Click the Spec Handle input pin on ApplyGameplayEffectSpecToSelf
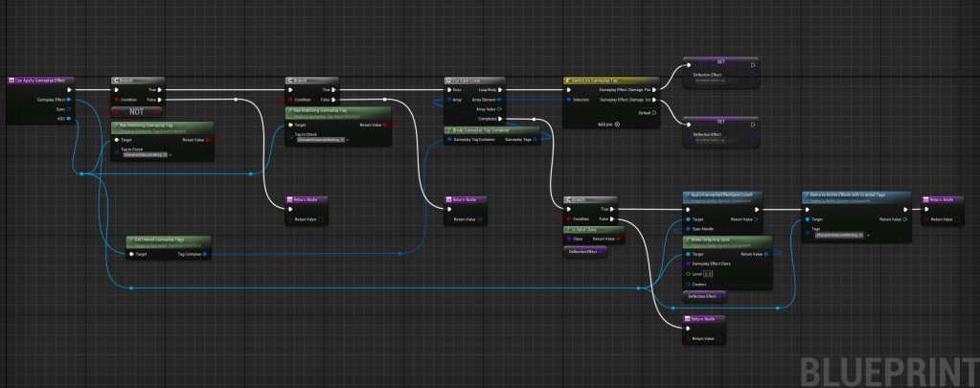This screenshot has width=980, height=388. tap(688, 226)
